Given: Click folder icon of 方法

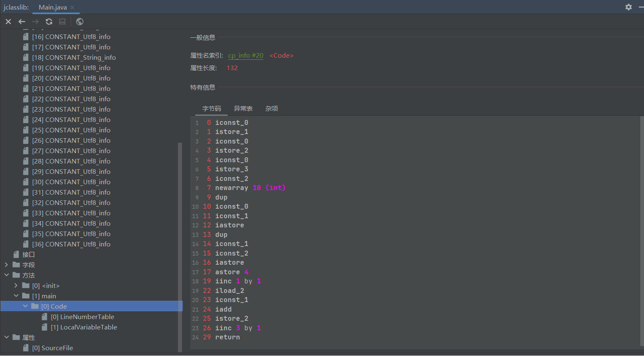Looking at the screenshot, I should [16, 275].
